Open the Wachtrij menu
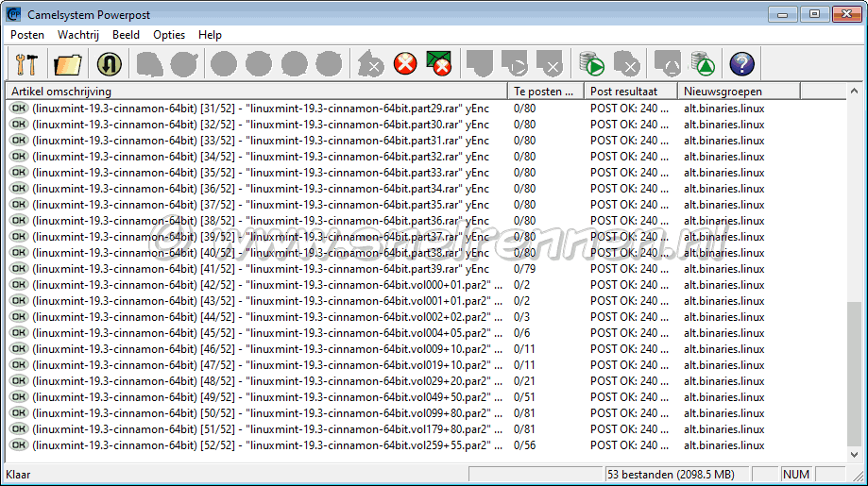This screenshot has width=868, height=486. 78,35
